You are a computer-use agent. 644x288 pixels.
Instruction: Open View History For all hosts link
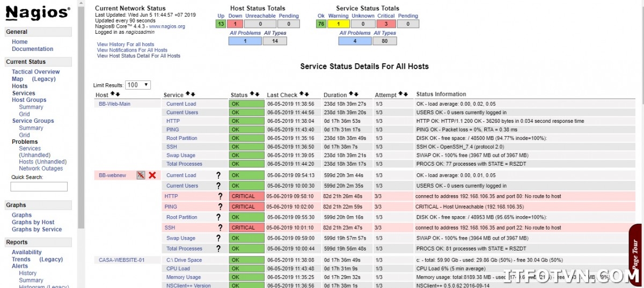126,45
